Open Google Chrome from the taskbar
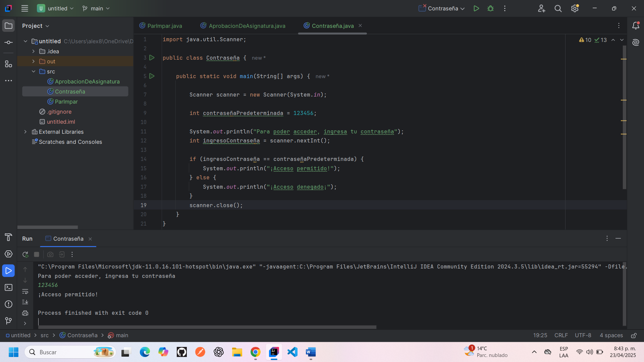This screenshot has width=644, height=362. (x=255, y=352)
